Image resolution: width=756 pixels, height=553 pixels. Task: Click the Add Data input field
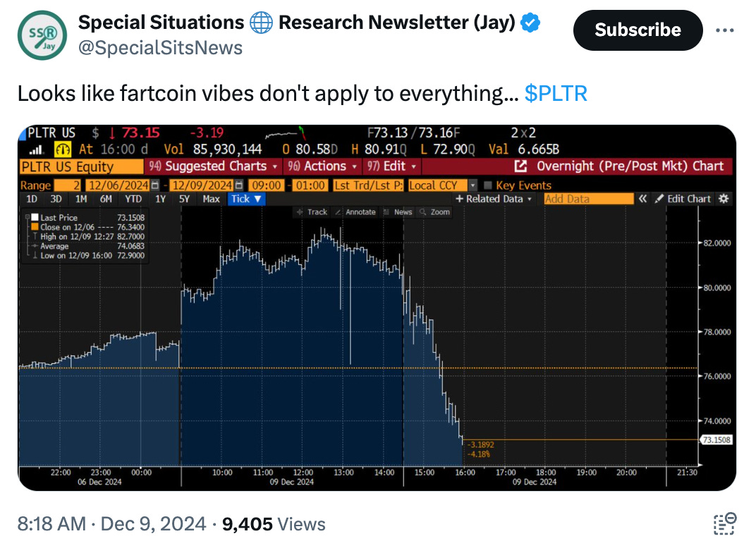coord(588,199)
